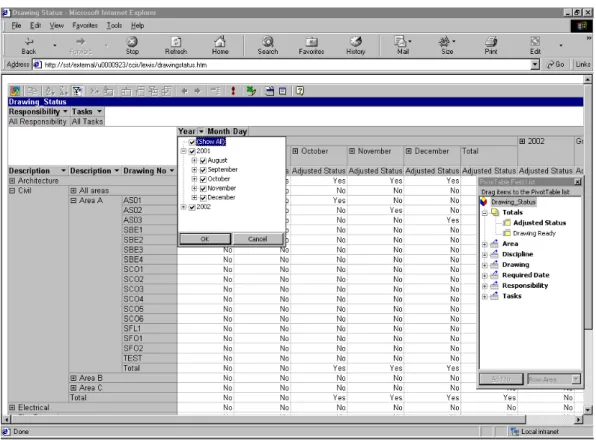Click the Office logo About icon in pivot toolbar
596x440 pixels.
click(x=15, y=91)
